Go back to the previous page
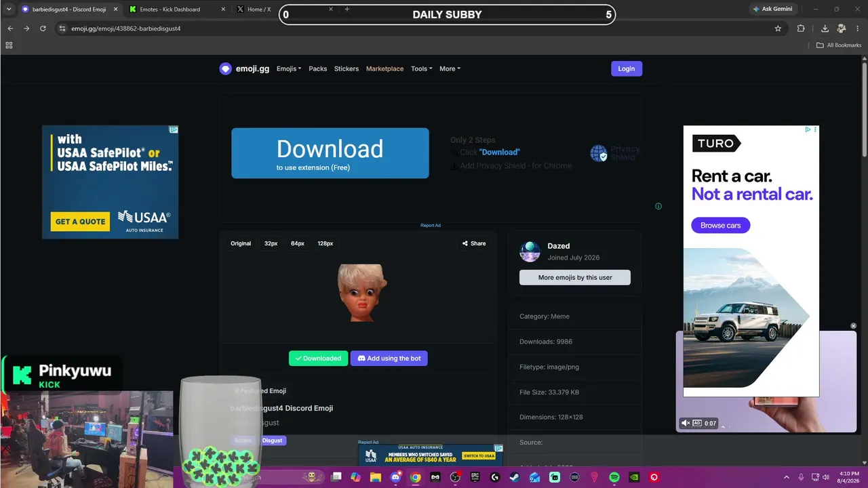The width and height of the screenshot is (868, 488). point(10,28)
